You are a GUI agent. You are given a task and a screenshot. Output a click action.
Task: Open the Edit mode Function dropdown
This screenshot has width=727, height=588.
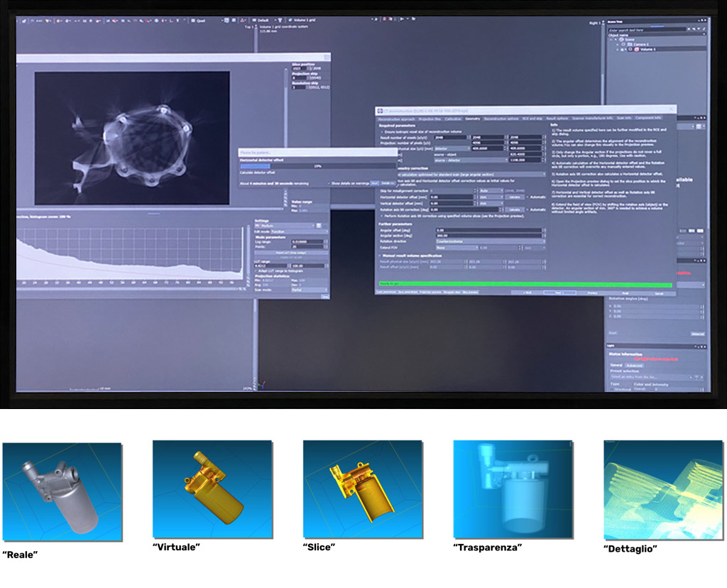(300, 232)
